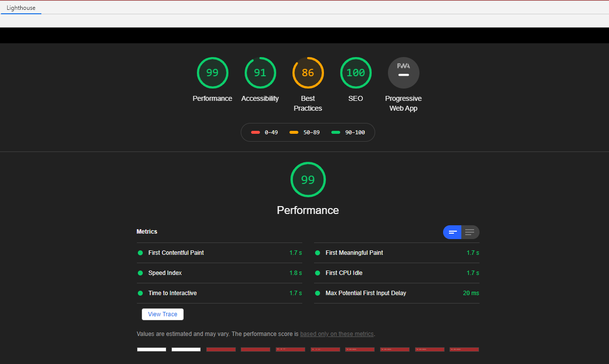Open the second white filmstrip frame

[x=186, y=349]
